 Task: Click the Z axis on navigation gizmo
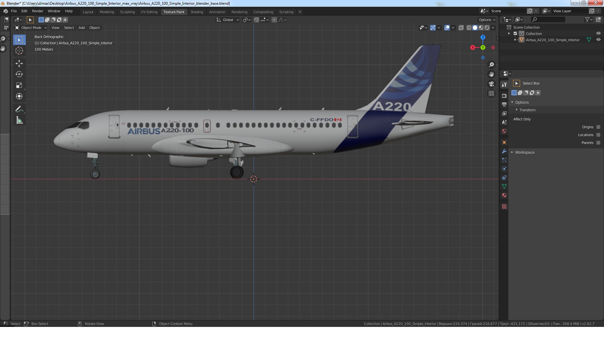tap(483, 37)
